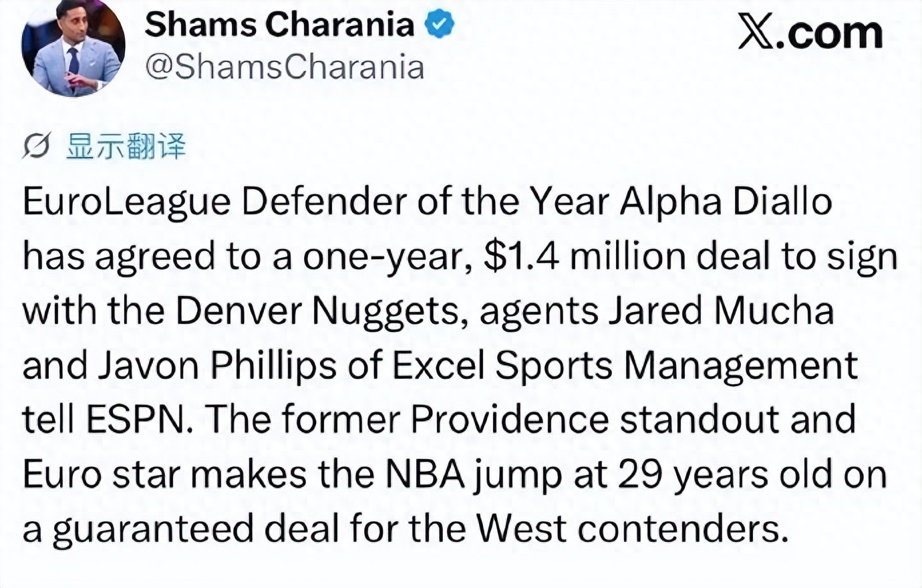This screenshot has width=922, height=588.
Task: Click the word "EuroLeague" in the tweet
Action: [x=127, y=202]
